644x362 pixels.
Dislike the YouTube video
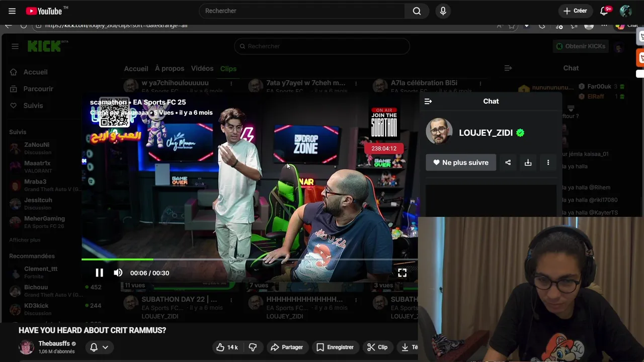[x=253, y=347]
